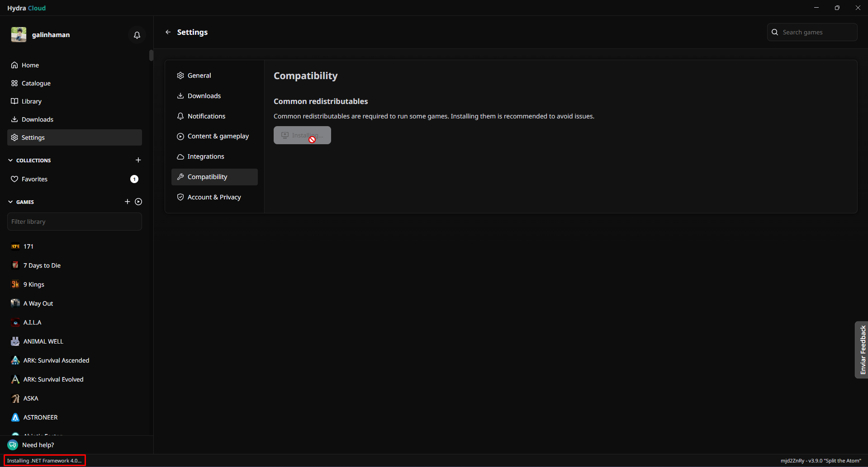Go back using the arrow beside Settings

(x=168, y=32)
